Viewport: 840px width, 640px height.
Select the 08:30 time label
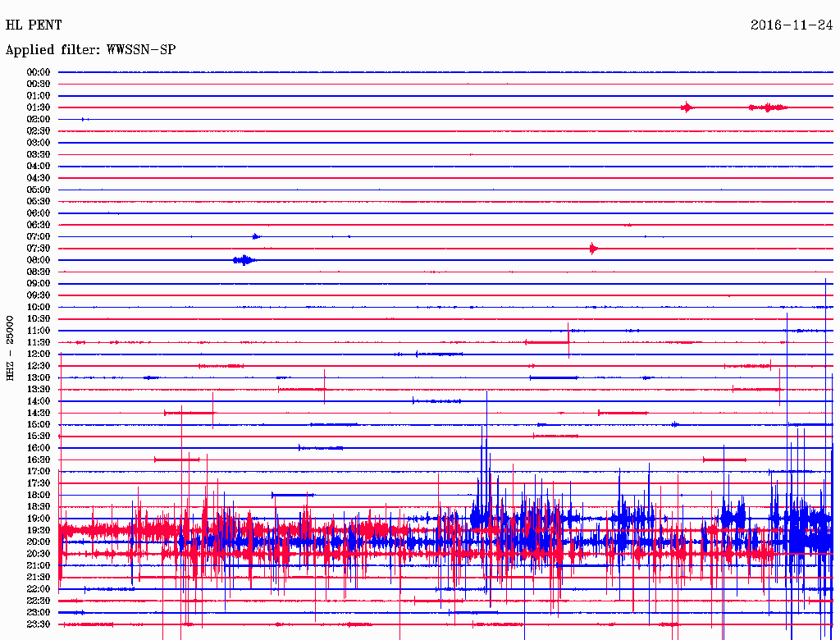[39, 272]
